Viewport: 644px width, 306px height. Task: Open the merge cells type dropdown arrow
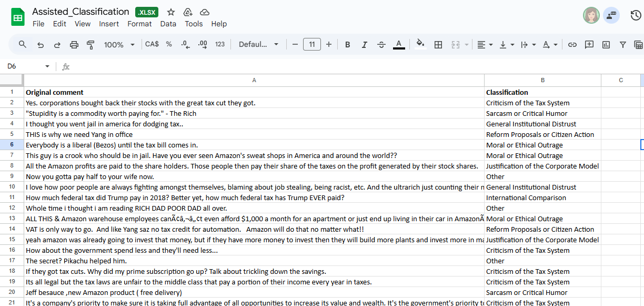tap(467, 45)
